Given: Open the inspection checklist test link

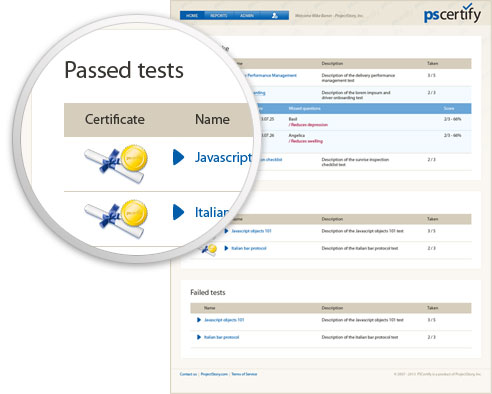Looking at the screenshot, I should [271, 160].
